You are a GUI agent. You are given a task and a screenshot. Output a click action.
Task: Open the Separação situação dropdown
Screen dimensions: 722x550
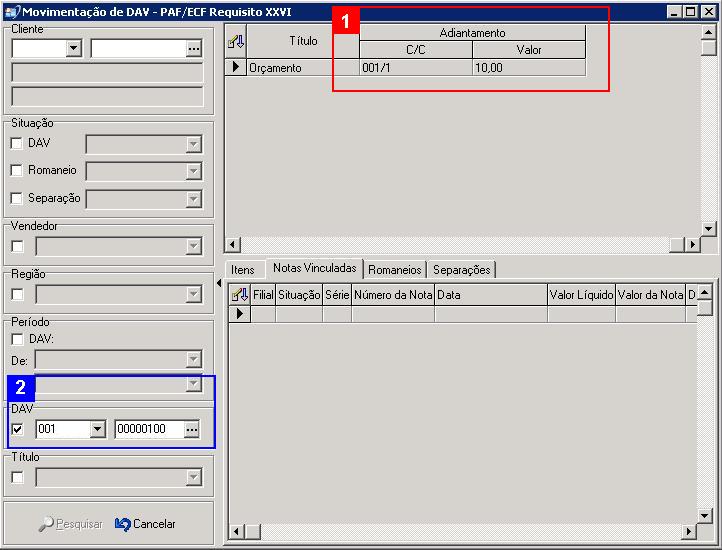point(194,199)
